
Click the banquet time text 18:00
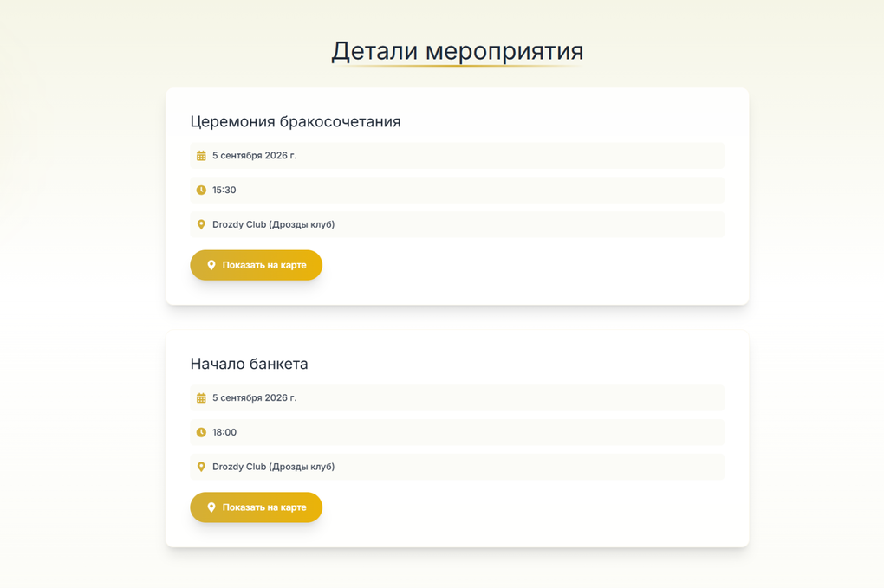click(224, 432)
